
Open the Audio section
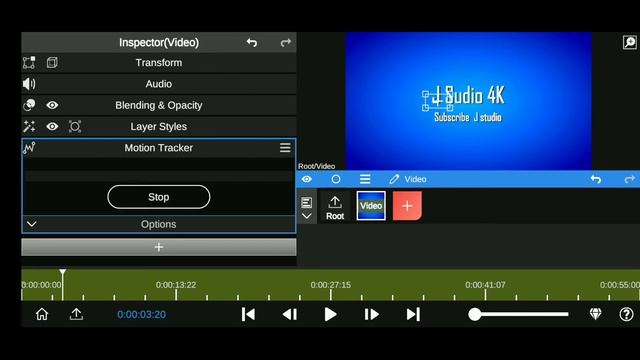tap(159, 84)
